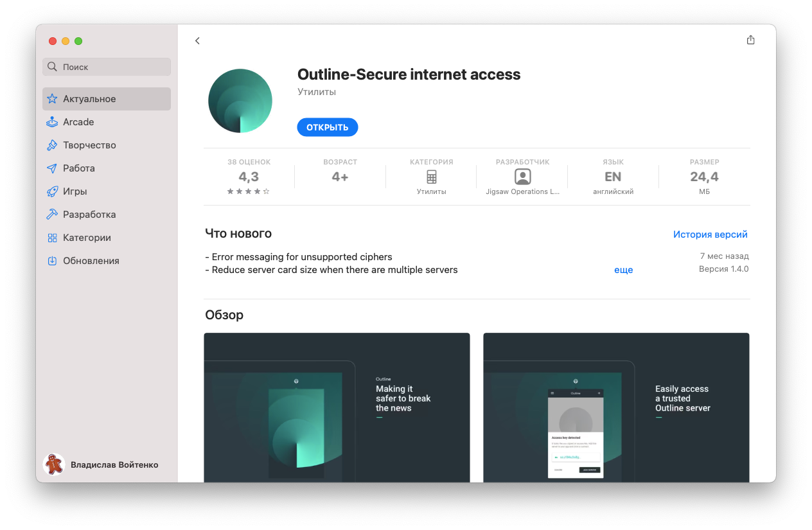Viewport: 812px width, 530px height.
Task: Click the five-star rating row
Action: (249, 191)
